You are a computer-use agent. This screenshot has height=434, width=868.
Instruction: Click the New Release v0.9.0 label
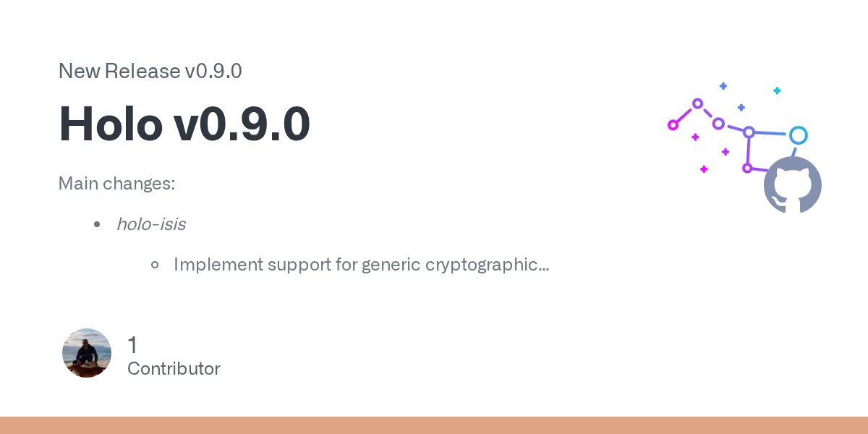click(x=150, y=71)
